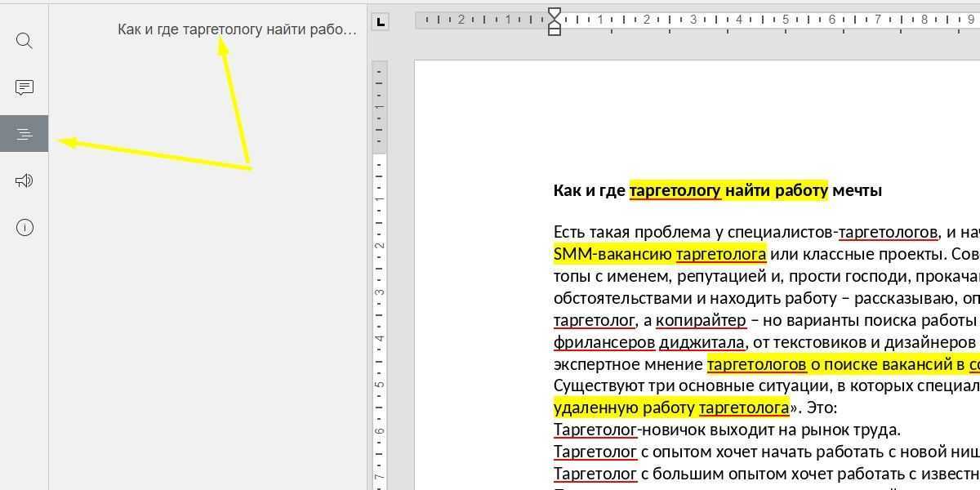
Task: Click the first line indent marker on the ruler
Action: 555,14
